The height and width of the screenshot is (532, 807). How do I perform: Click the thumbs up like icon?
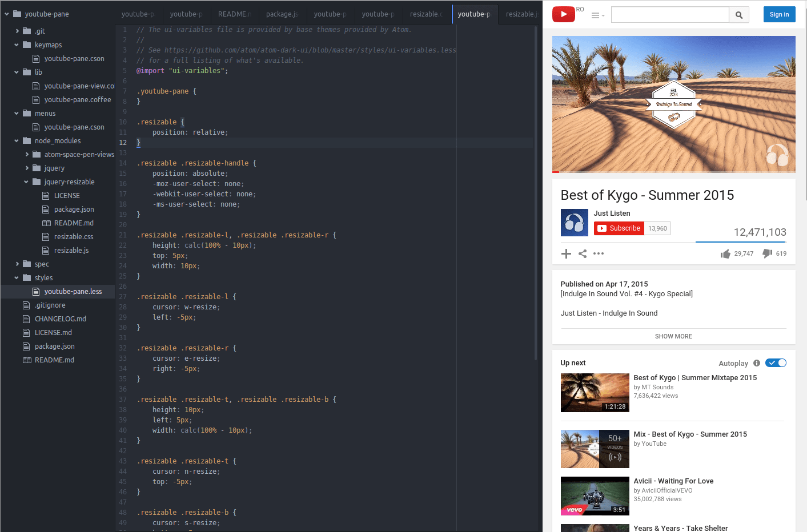tap(725, 254)
